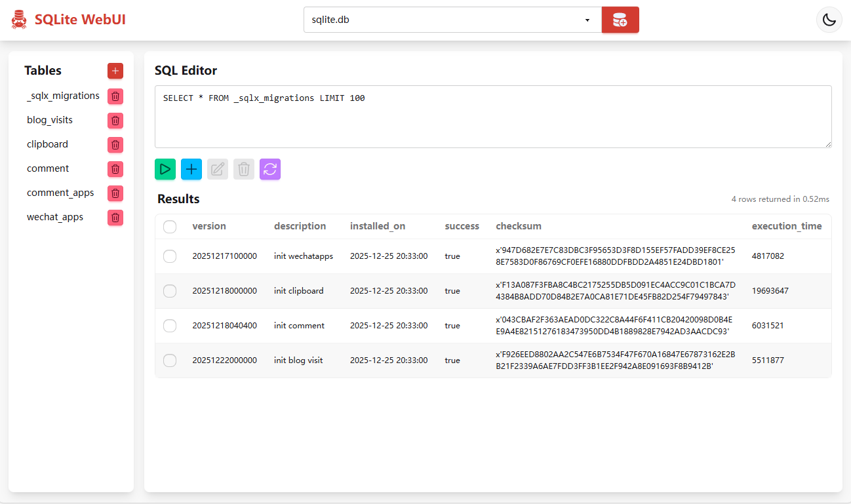Click the gray delete row trash icon
This screenshot has height=504, width=851.
pos(244,169)
